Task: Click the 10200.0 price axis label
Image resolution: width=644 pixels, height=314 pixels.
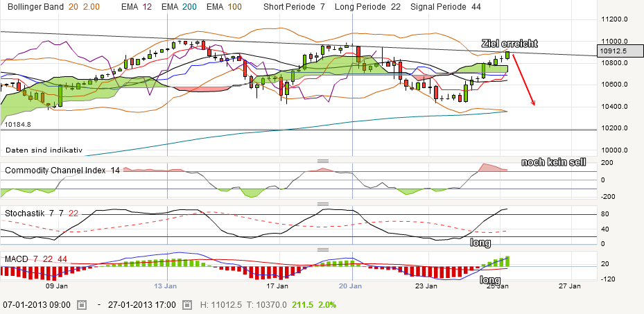Action: pos(615,128)
